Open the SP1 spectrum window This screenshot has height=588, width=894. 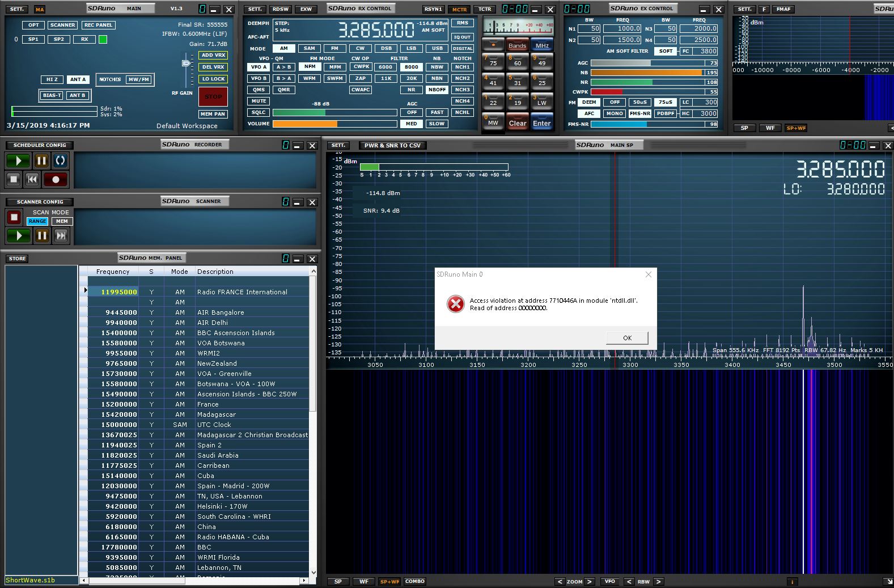click(33, 39)
